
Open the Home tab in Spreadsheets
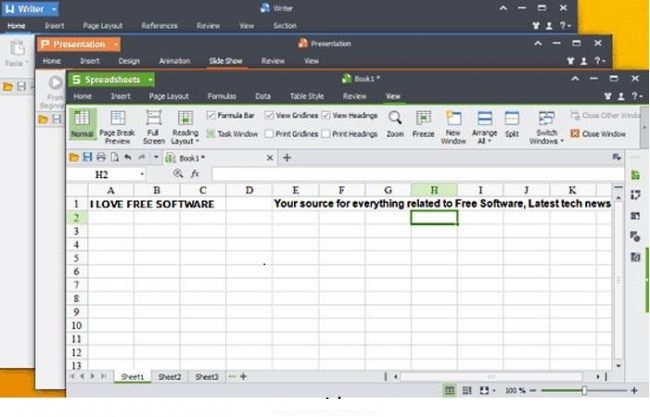(82, 96)
